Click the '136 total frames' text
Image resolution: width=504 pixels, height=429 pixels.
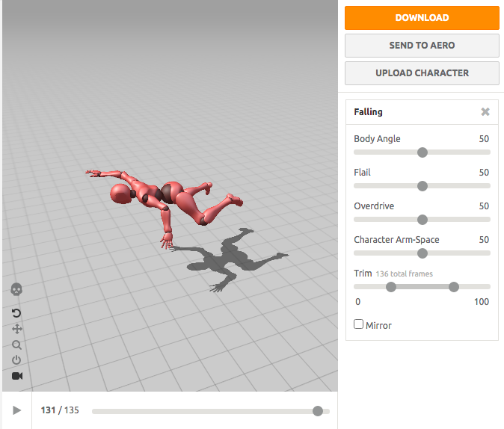[x=404, y=274]
